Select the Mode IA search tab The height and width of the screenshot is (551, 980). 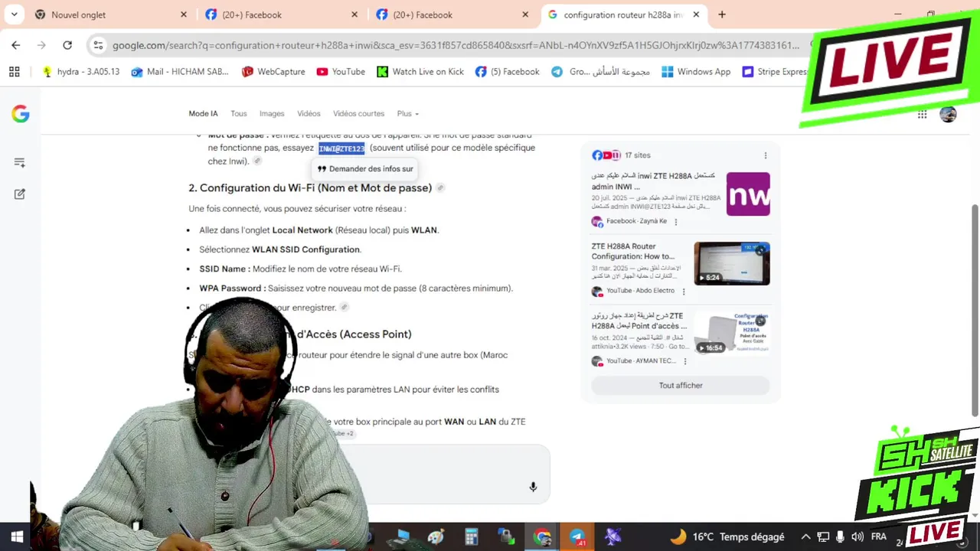click(203, 113)
